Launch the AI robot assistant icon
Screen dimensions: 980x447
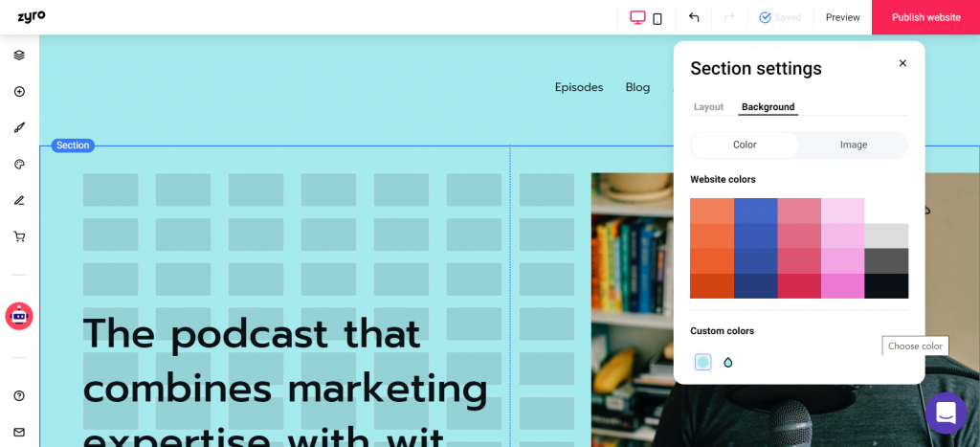pyautogui.click(x=19, y=316)
